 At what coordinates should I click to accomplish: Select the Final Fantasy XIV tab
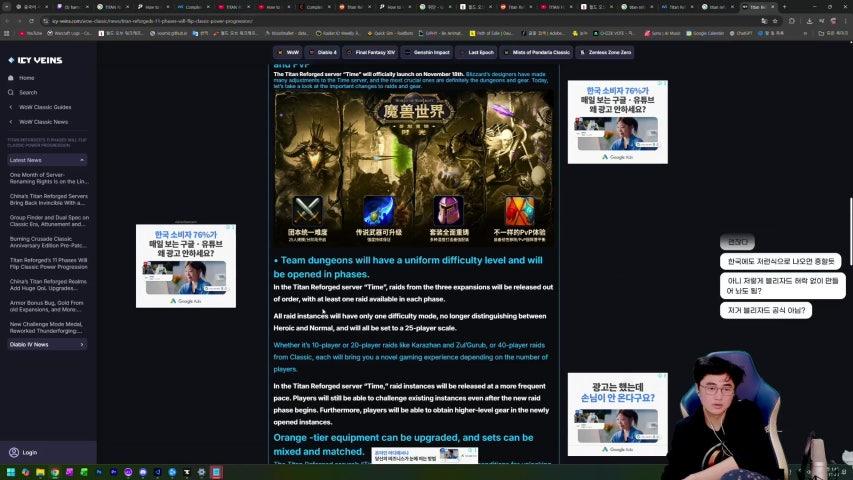[370, 52]
